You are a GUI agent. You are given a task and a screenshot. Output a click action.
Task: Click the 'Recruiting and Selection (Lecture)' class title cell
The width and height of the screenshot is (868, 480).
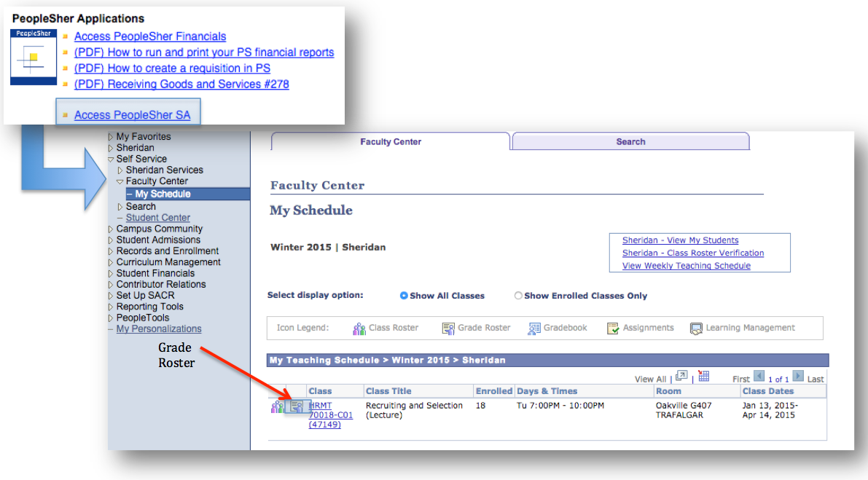pyautogui.click(x=414, y=410)
